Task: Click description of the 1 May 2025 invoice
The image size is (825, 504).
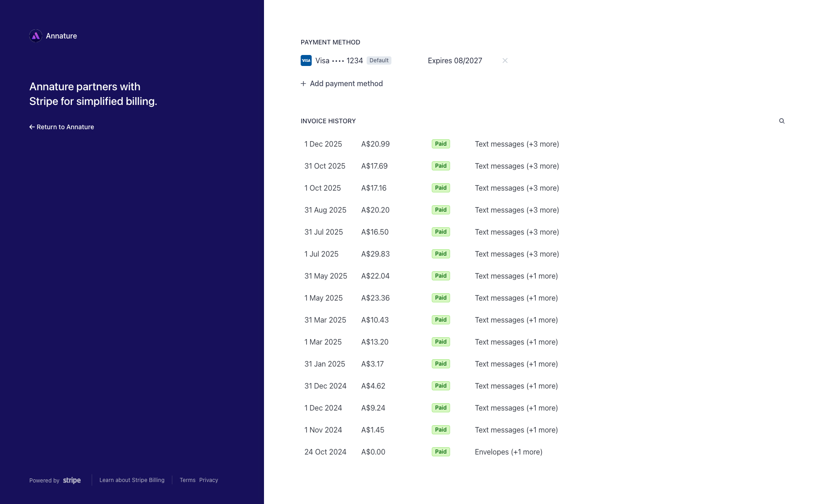Action: [517, 298]
